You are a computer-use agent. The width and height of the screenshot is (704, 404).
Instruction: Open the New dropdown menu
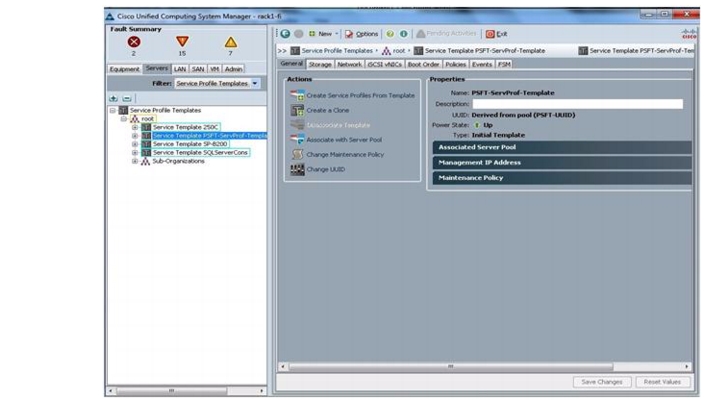coord(323,34)
